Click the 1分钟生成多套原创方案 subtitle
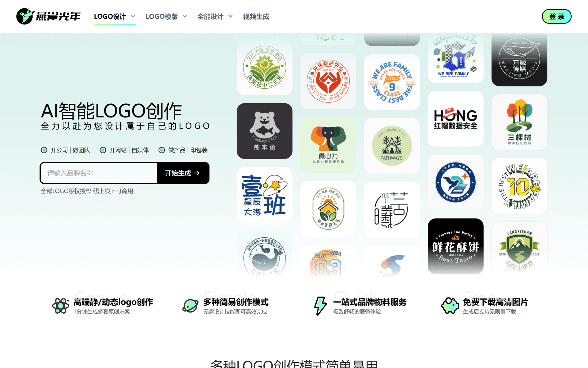588x368 pixels. pyautogui.click(x=102, y=312)
